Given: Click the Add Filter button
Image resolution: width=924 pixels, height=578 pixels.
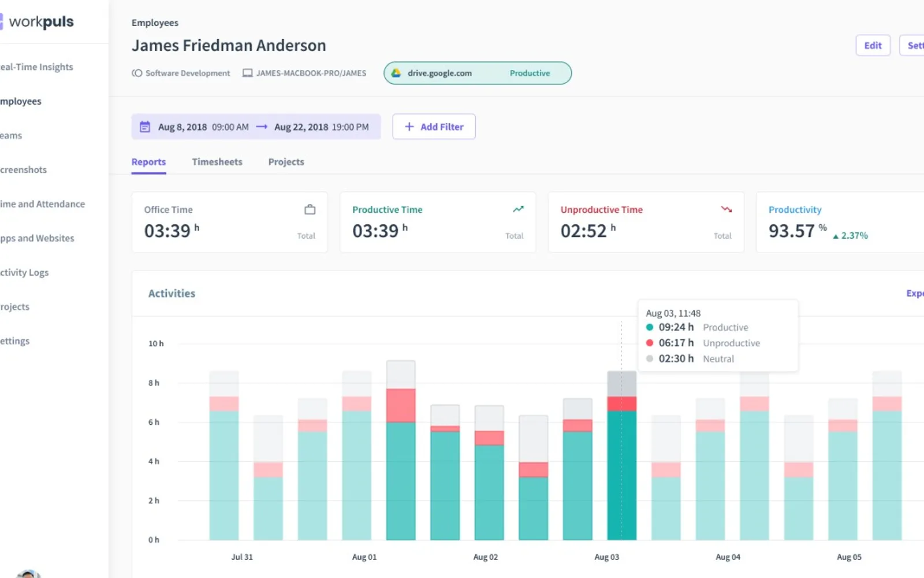Looking at the screenshot, I should point(434,127).
